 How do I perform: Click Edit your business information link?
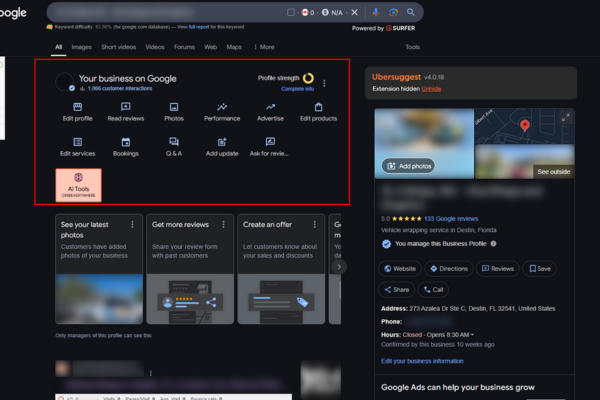422,361
